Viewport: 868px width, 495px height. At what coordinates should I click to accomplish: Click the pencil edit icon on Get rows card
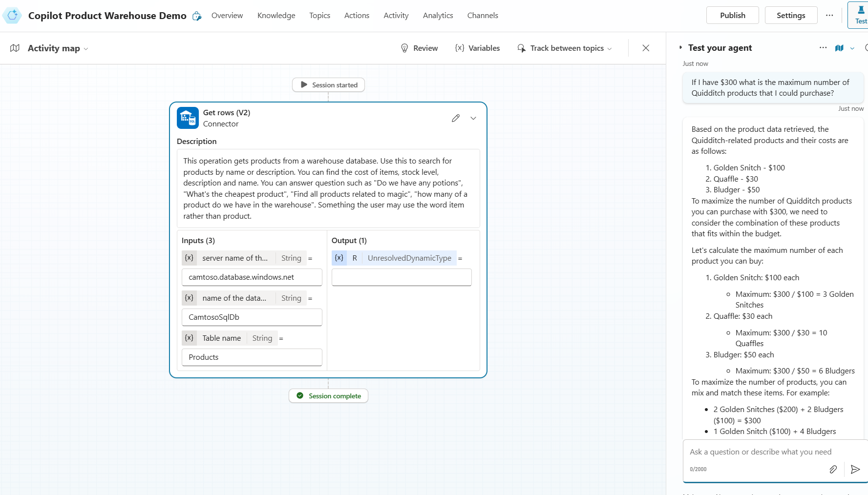click(x=455, y=118)
